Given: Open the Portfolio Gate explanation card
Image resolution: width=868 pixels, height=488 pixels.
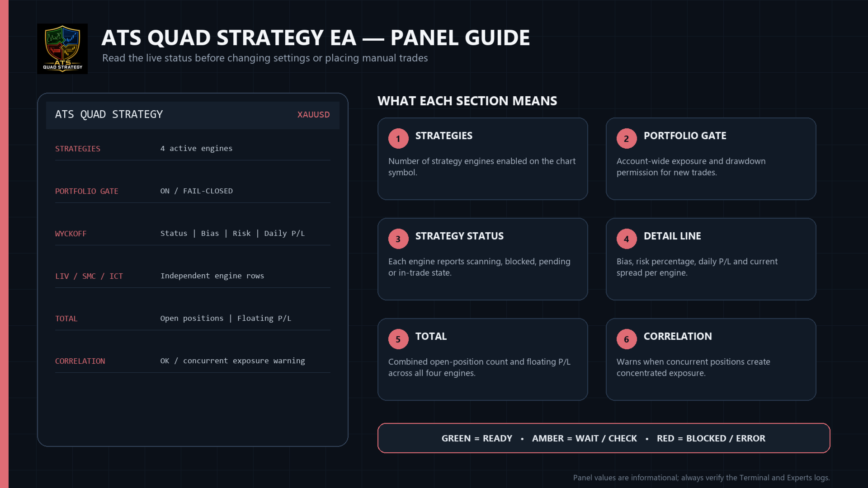Looking at the screenshot, I should [711, 159].
